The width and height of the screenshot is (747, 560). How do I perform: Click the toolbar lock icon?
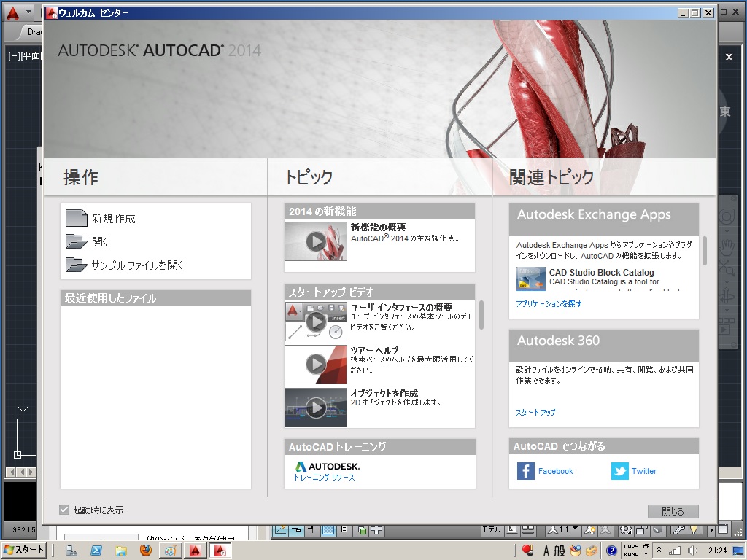click(641, 529)
